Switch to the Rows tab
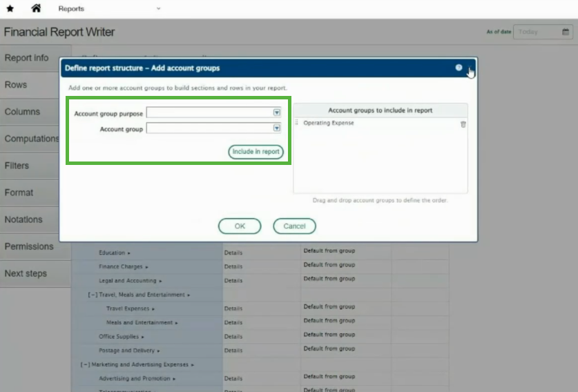Screen dimensions: 578x392 click(x=30, y=85)
